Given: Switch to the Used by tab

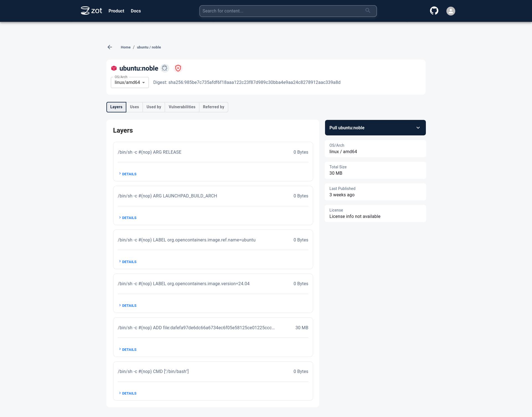Looking at the screenshot, I should (154, 107).
